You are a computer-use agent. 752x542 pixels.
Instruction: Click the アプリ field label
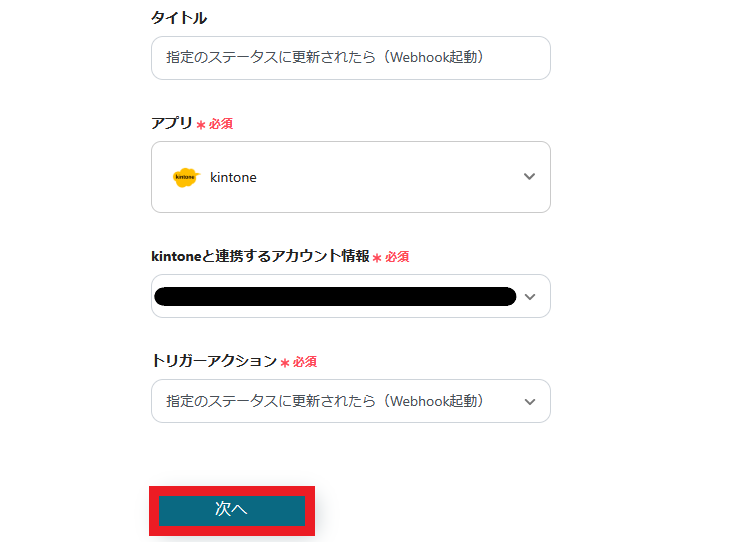click(x=171, y=123)
